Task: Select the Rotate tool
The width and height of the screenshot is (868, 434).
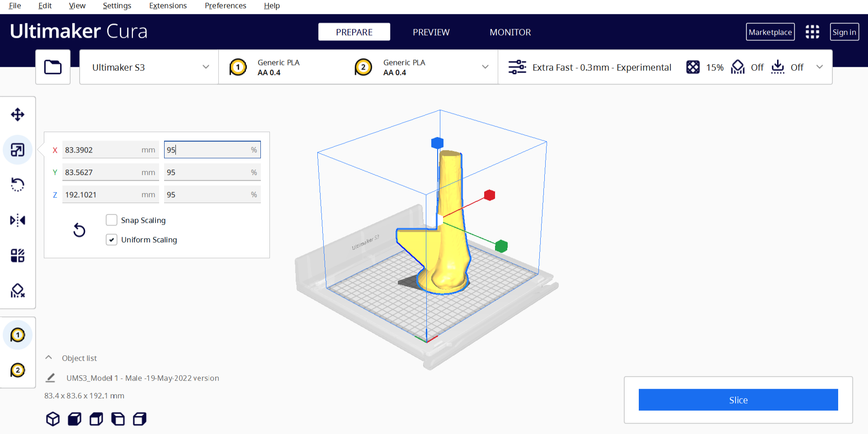Action: (x=18, y=184)
